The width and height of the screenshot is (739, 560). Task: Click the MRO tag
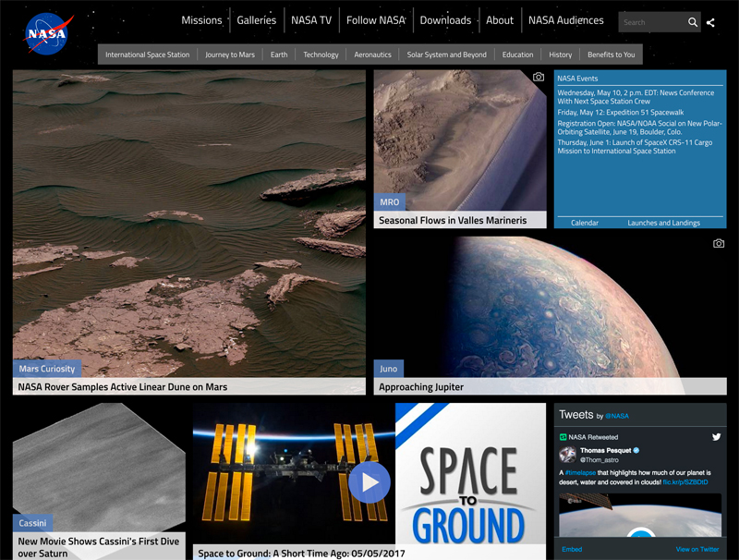[x=389, y=201]
